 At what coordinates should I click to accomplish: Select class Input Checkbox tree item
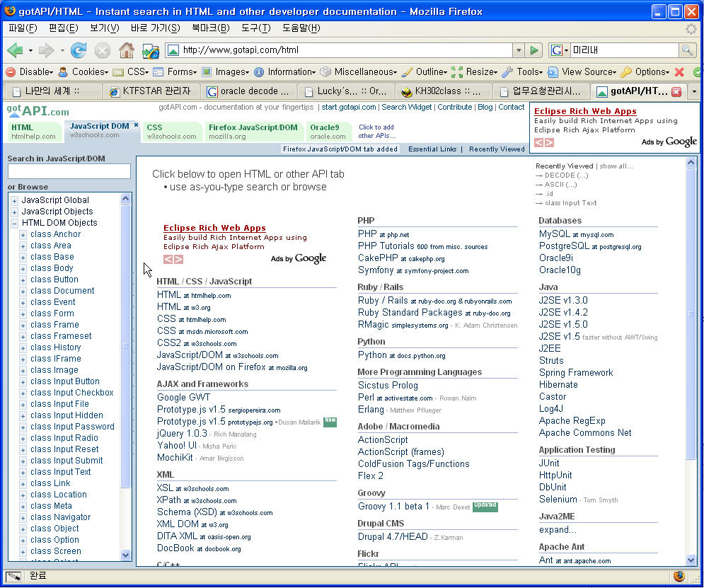pos(72,393)
